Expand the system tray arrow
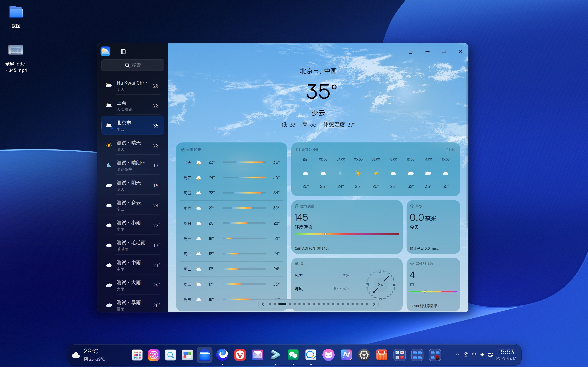The height and width of the screenshot is (367, 588). coord(457,355)
